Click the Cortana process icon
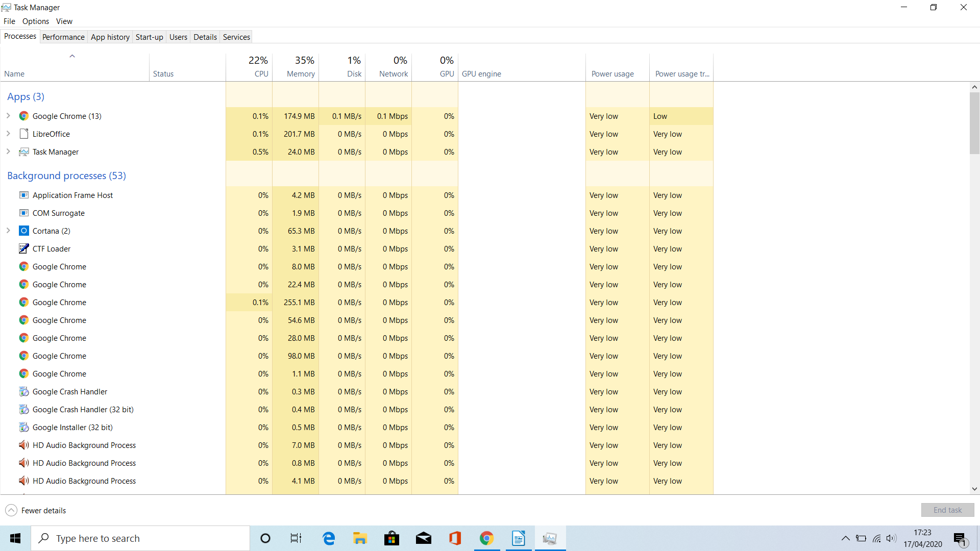The image size is (980, 551). (x=23, y=231)
